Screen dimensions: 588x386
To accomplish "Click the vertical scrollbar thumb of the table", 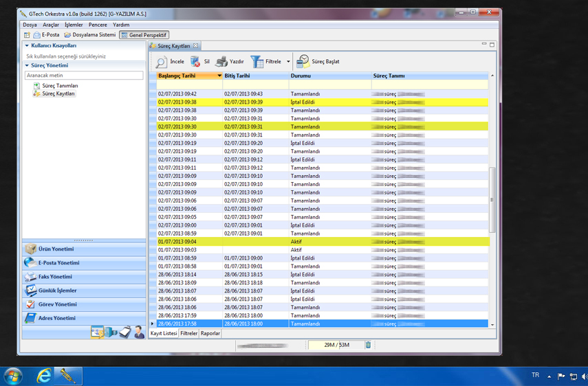I will [492, 200].
